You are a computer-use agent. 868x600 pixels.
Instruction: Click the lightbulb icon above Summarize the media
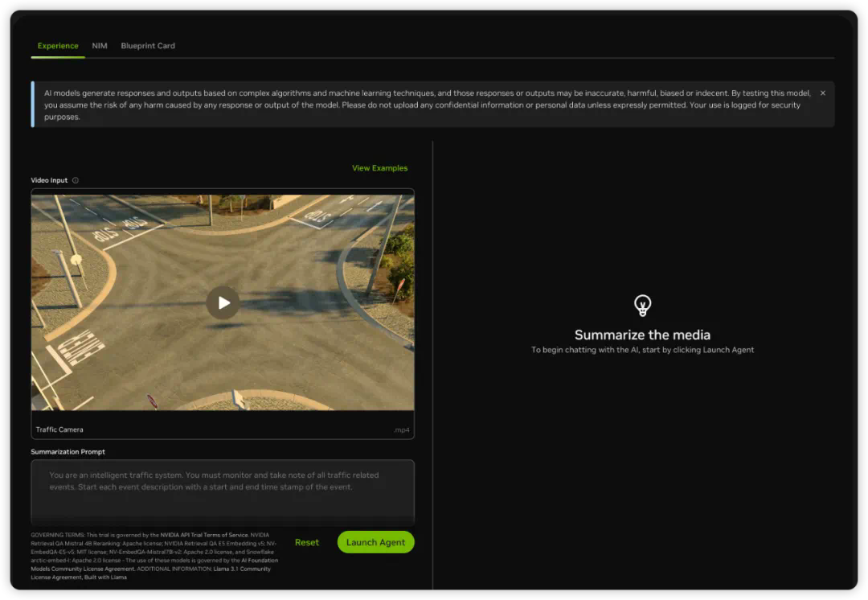642,306
